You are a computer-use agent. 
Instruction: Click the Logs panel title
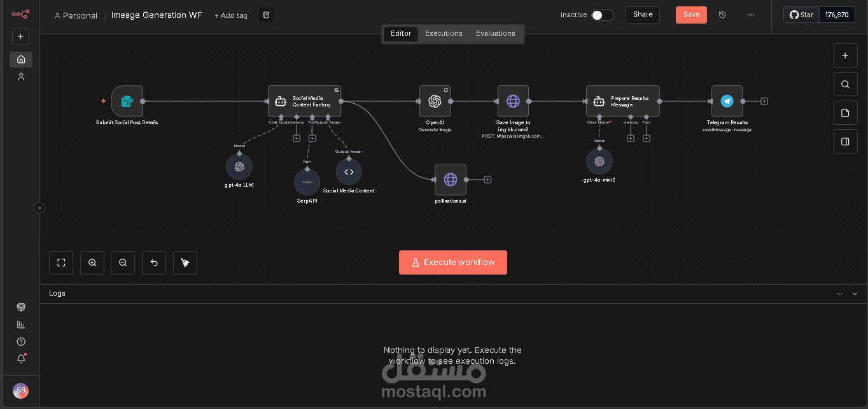(57, 294)
